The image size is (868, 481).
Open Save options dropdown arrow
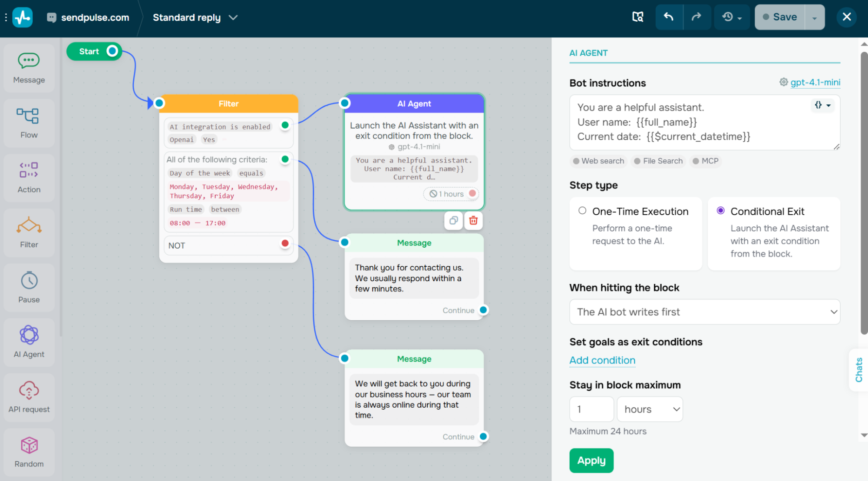815,17
